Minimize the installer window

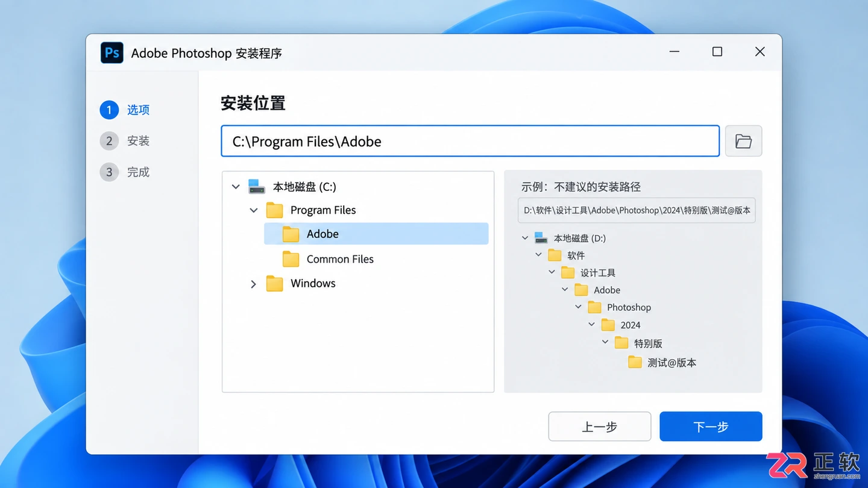tap(675, 52)
